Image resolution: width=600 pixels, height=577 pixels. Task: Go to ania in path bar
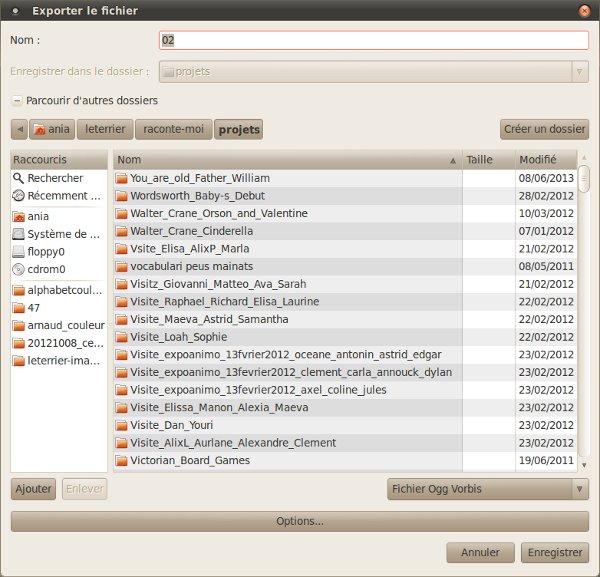pyautogui.click(x=52, y=129)
